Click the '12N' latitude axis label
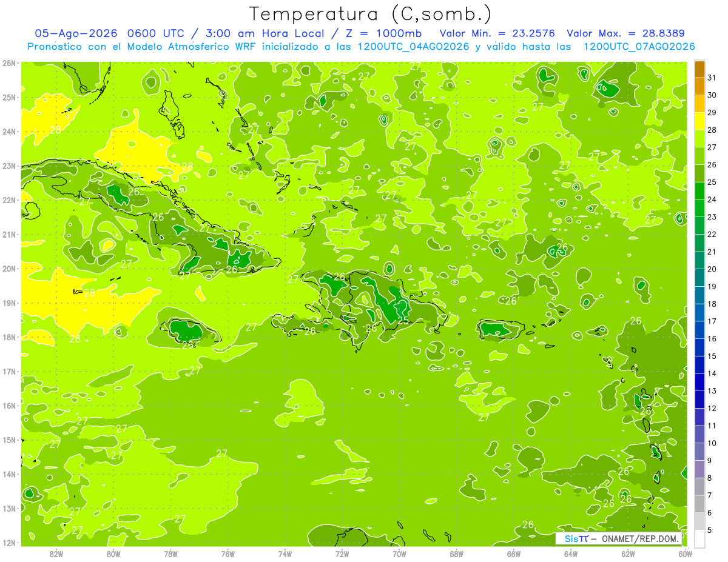The width and height of the screenshot is (728, 562). (9, 543)
